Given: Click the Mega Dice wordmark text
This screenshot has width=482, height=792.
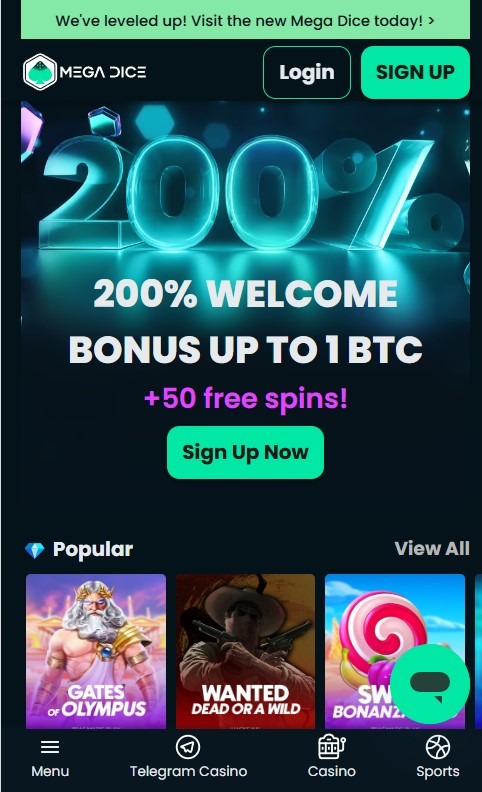Looking at the screenshot, I should [103, 72].
